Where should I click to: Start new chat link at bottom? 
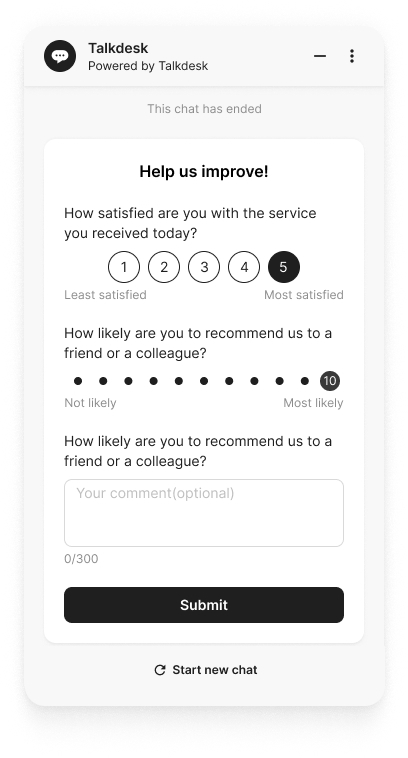coord(206,670)
